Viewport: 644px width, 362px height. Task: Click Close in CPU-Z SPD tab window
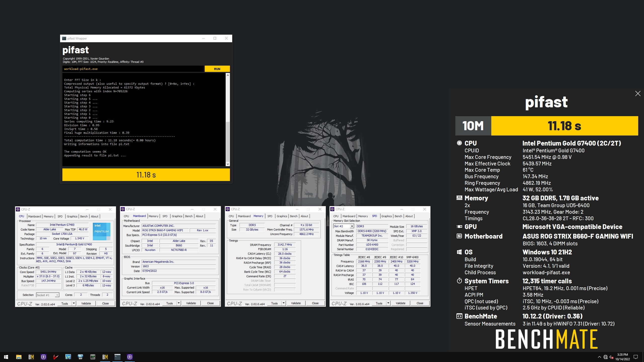point(420,303)
